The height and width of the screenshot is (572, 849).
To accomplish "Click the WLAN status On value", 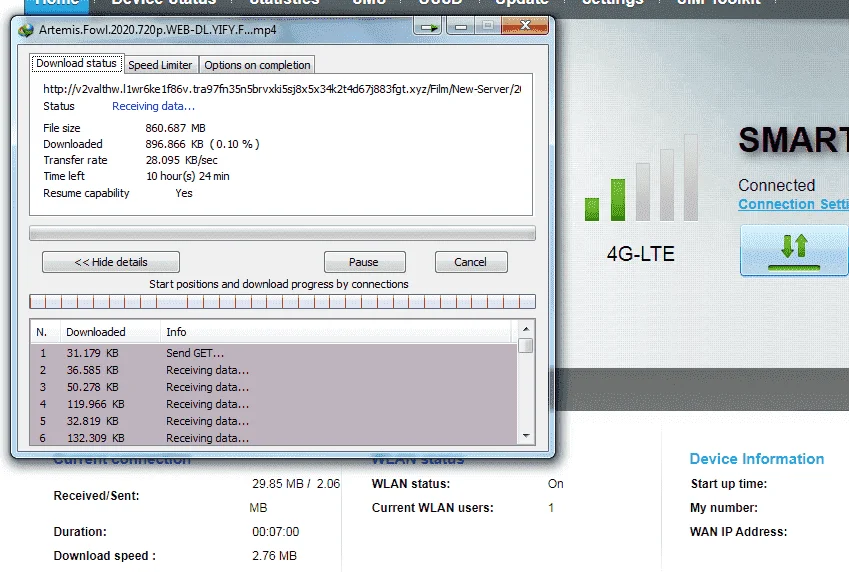I will (x=556, y=484).
